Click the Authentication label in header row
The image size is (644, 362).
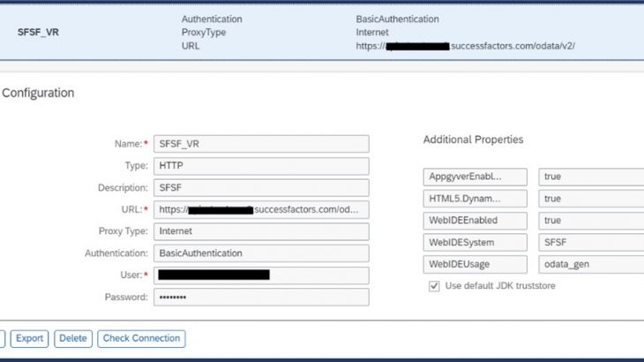[212, 19]
